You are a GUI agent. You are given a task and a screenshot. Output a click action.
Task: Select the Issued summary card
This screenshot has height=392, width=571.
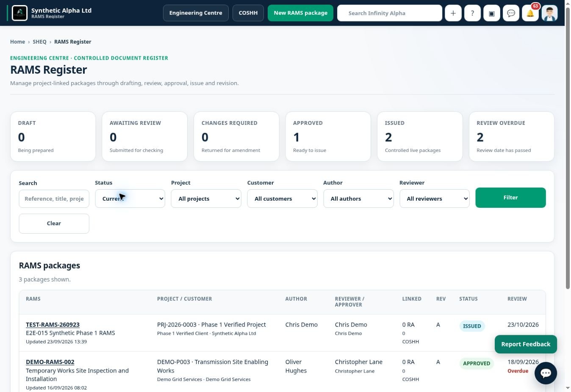[x=420, y=136]
